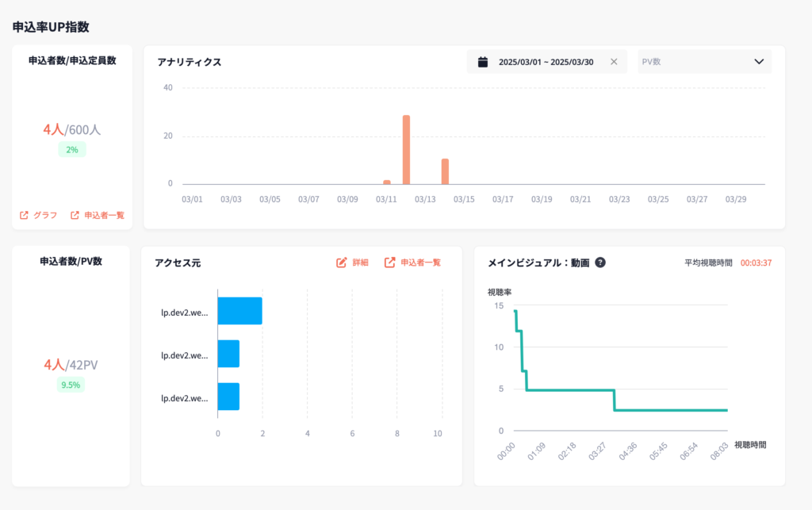Open the グラフ link in applicants card

point(45,215)
